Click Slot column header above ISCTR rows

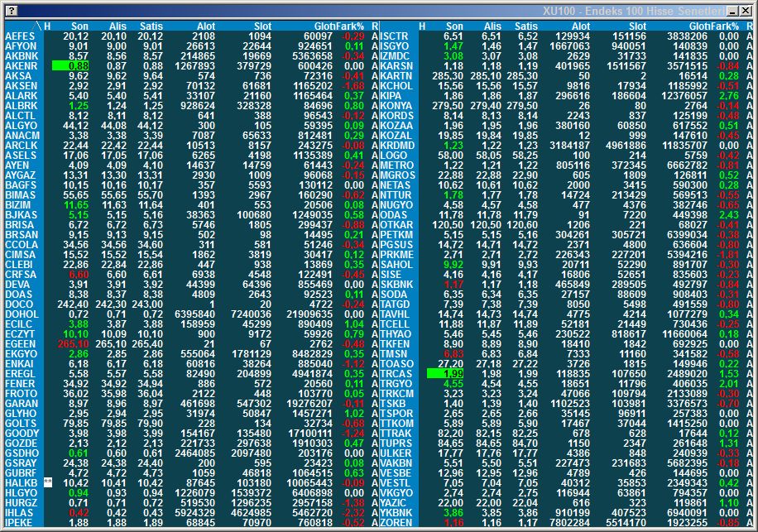pyautogui.click(x=637, y=26)
